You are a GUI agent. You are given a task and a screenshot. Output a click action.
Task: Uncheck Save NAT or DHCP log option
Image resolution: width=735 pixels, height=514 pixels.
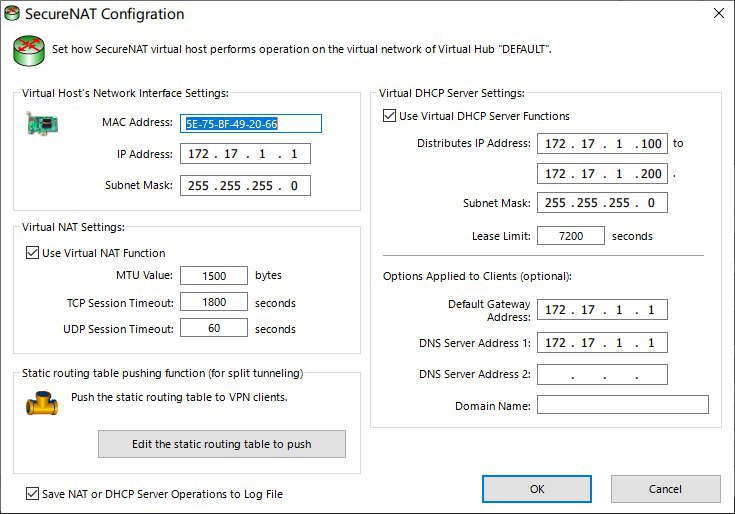coord(33,493)
